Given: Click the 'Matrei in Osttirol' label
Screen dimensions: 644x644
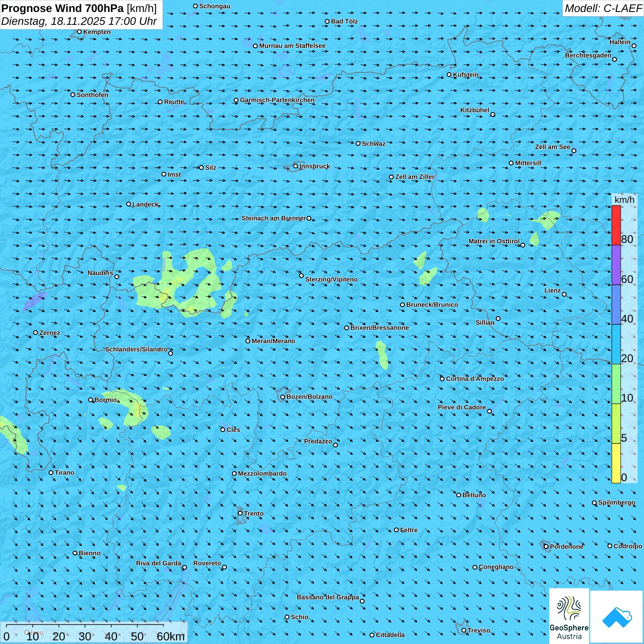Looking at the screenshot, I should tap(494, 241).
